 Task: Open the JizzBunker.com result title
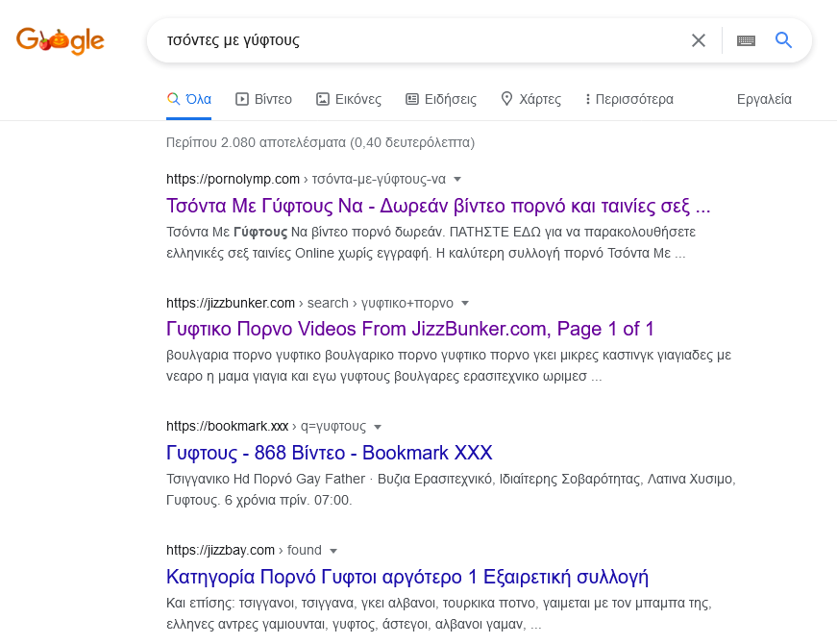pos(410,329)
